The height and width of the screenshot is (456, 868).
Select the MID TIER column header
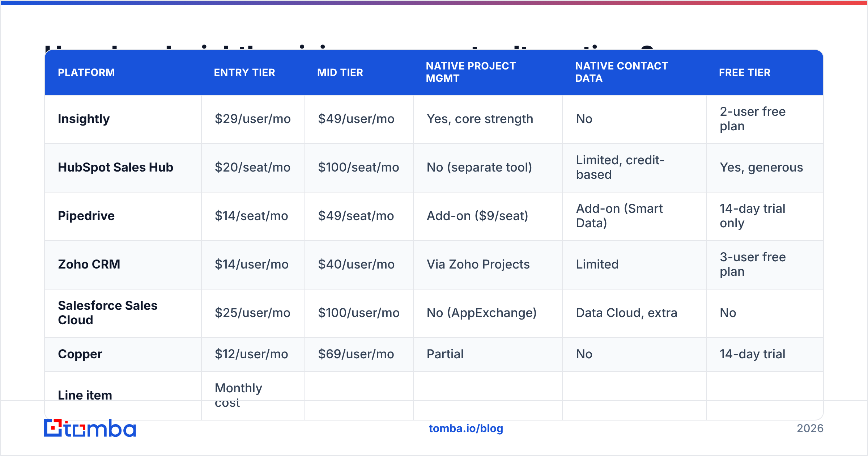click(x=340, y=72)
